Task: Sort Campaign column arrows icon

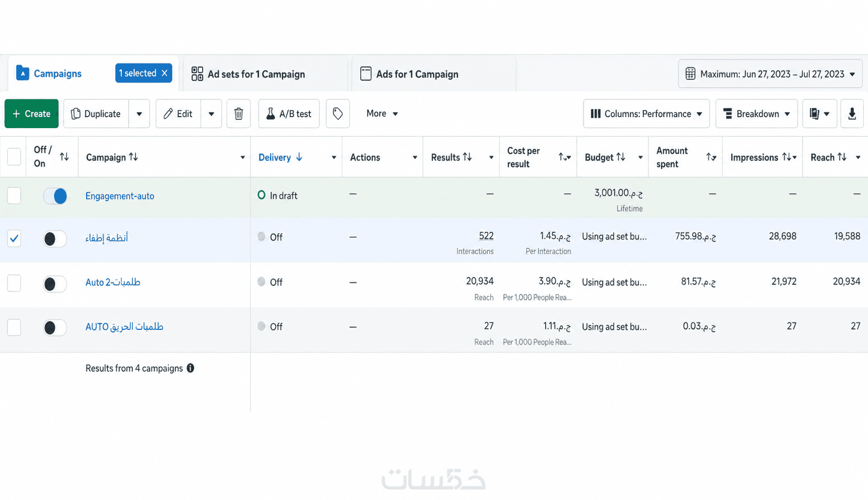Action: [x=133, y=157]
